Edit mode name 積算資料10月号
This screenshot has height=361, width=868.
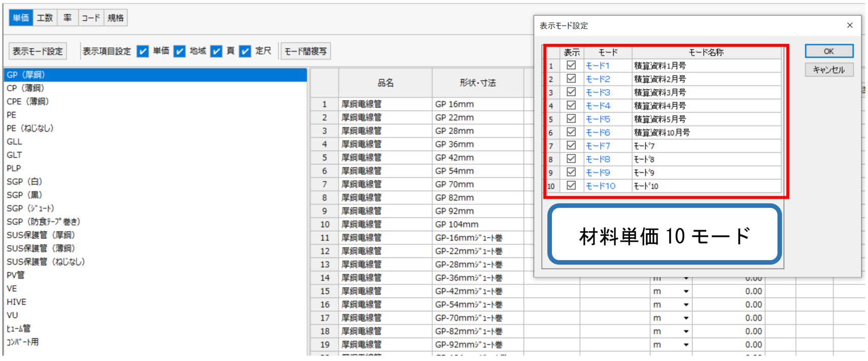662,132
